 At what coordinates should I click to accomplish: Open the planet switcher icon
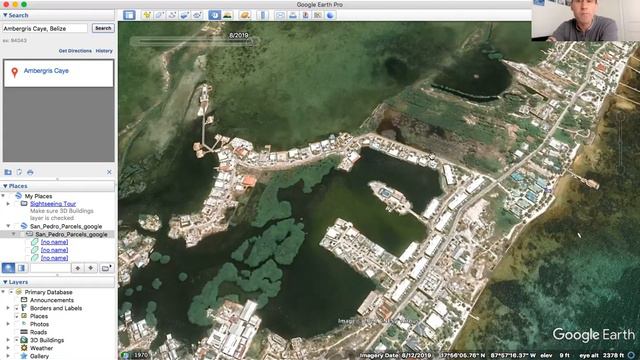pos(245,15)
